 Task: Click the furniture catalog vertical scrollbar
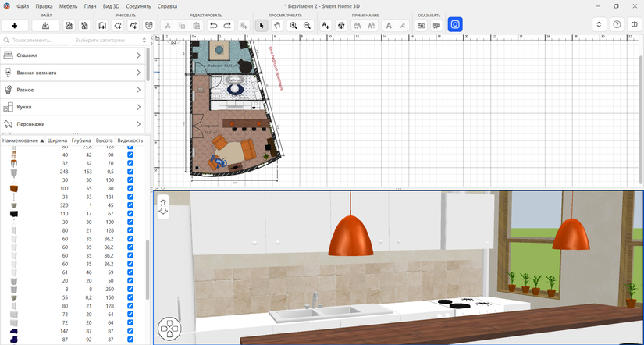148,64
